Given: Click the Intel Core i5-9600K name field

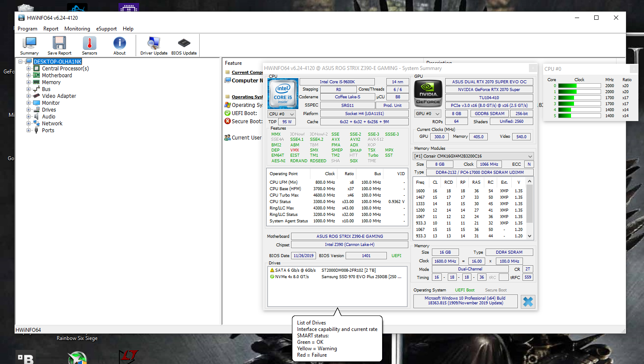Looking at the screenshot, I should pos(337,82).
